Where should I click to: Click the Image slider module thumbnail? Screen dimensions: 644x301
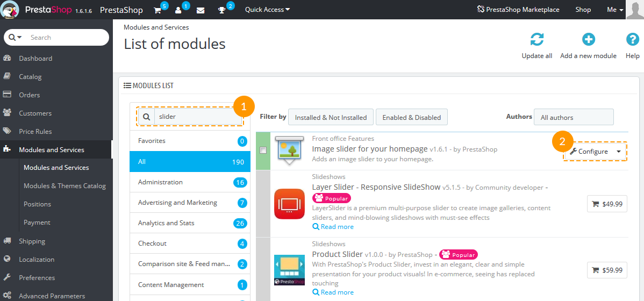(x=290, y=150)
